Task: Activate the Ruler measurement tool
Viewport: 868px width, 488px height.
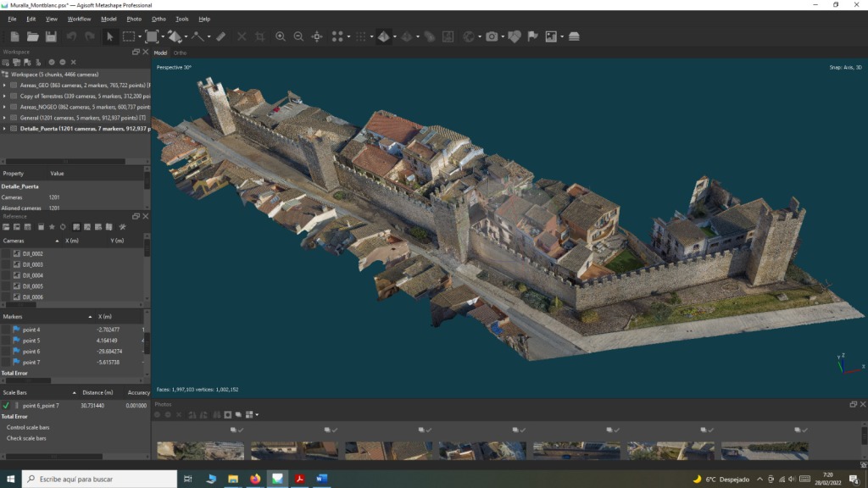Action: [x=220, y=36]
